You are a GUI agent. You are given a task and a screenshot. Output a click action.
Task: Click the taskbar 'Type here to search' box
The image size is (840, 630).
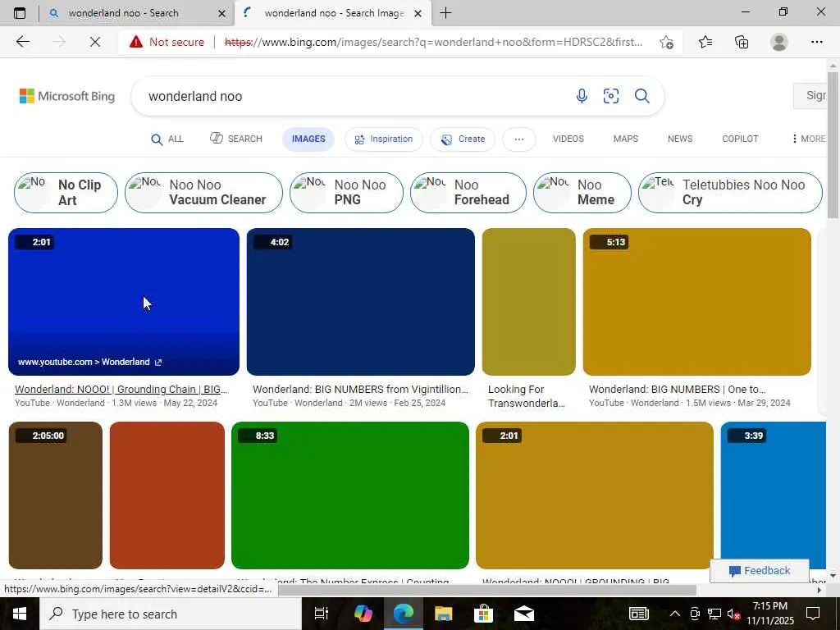(x=171, y=614)
